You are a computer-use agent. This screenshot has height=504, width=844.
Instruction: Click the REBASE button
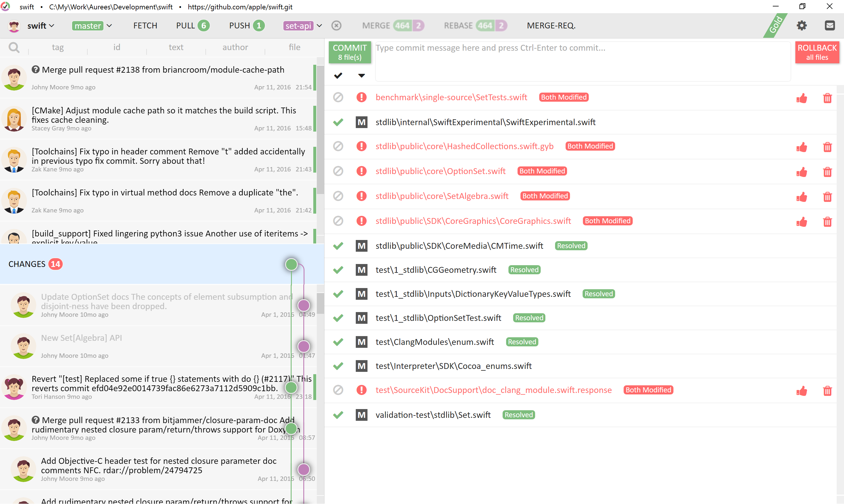pyautogui.click(x=476, y=26)
